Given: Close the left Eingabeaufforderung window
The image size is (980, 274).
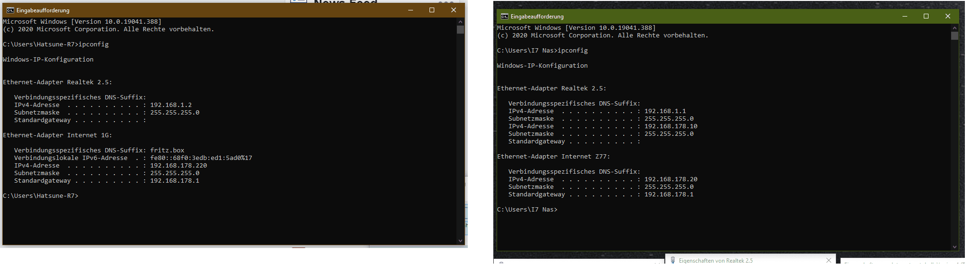Looking at the screenshot, I should pos(454,10).
